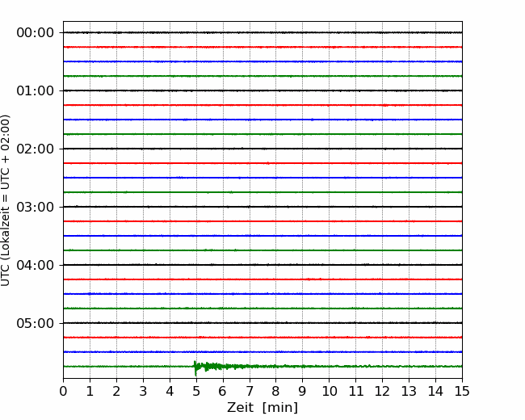
Task: Click the x-axis tick label 4
Action: (x=170, y=391)
